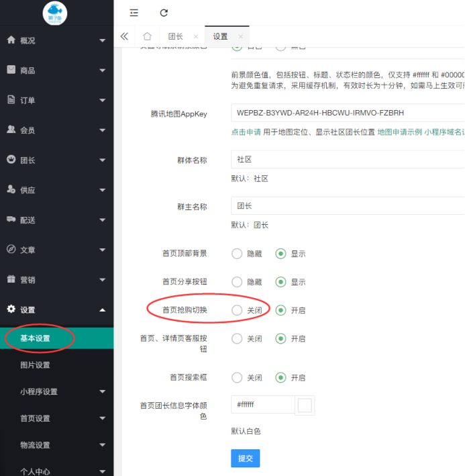Viewport: 465px width, 476px height.
Task: Open the 商品 sidebar menu
Action: (x=56, y=70)
